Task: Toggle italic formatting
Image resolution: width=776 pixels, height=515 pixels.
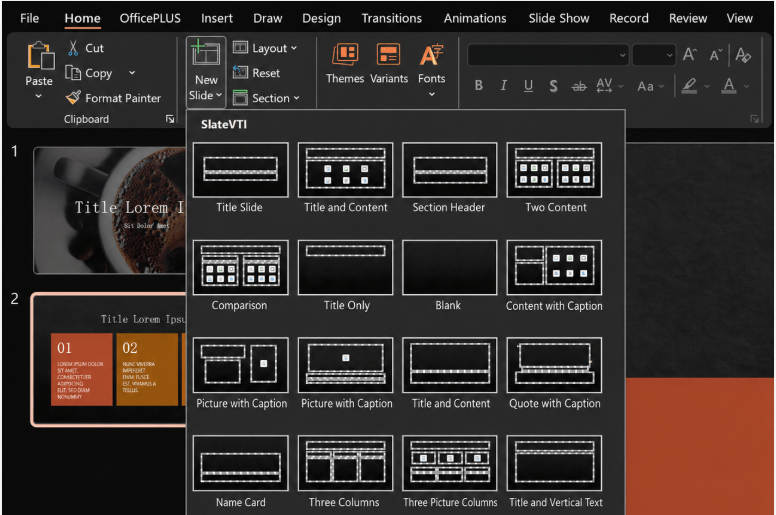Action: tap(503, 86)
